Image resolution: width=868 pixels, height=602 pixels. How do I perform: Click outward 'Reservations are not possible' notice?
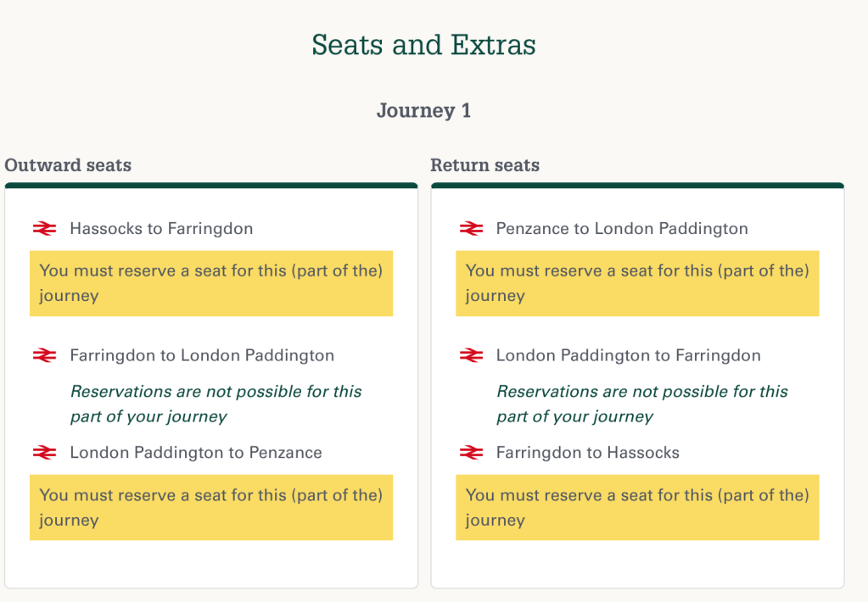[216, 404]
